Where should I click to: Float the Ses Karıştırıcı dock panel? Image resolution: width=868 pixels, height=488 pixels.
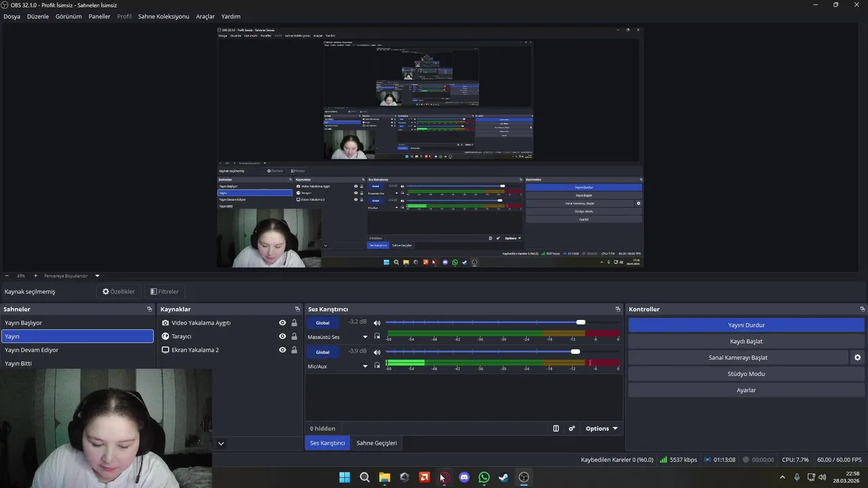tap(618, 309)
